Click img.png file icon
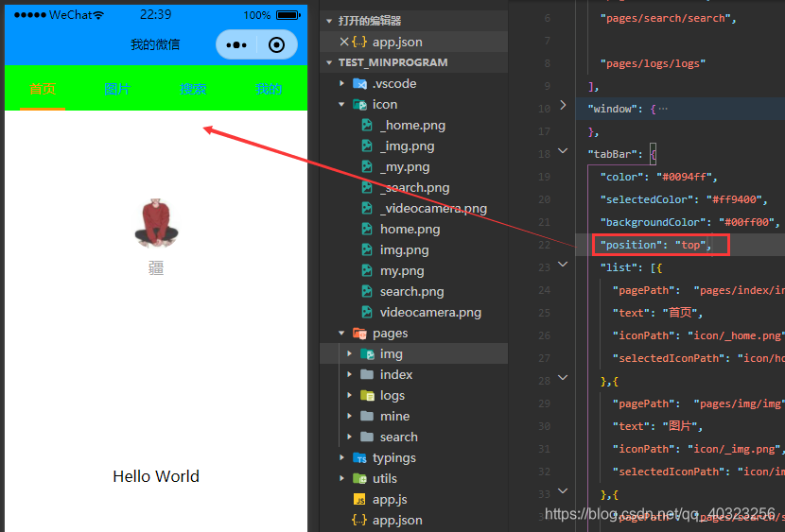 click(x=367, y=250)
